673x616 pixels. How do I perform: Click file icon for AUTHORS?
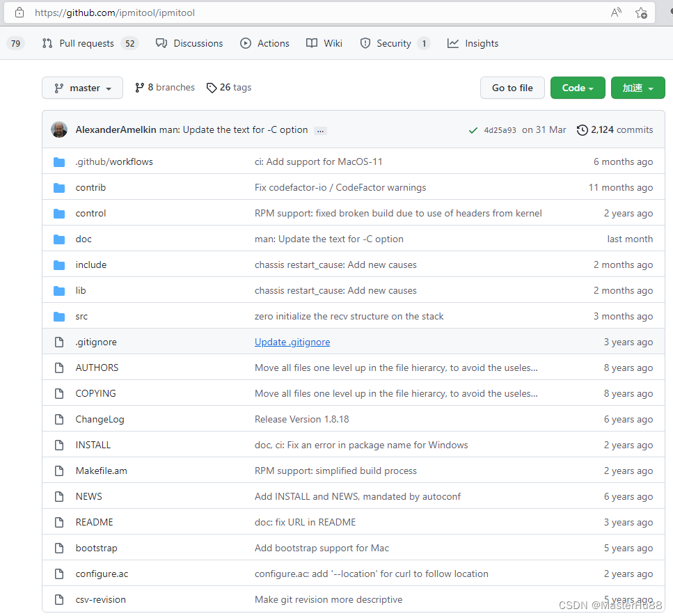point(59,368)
